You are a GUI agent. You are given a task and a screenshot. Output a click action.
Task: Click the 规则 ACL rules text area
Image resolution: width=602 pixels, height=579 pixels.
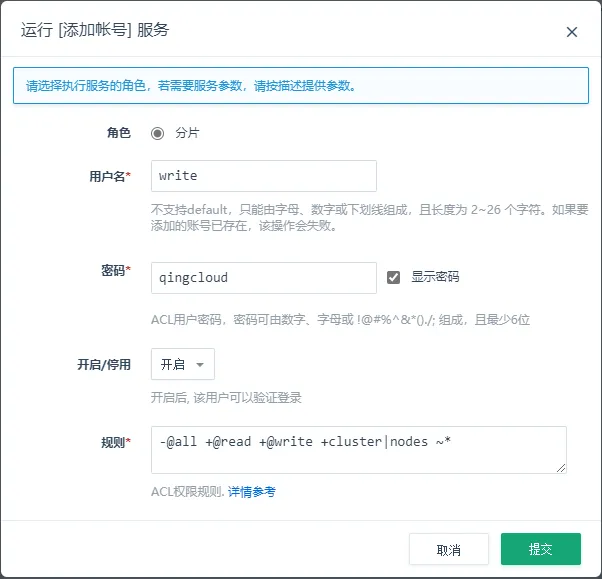359,450
